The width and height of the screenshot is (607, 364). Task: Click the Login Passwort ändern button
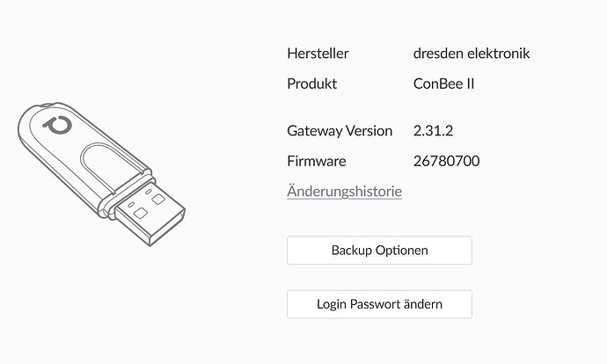pyautogui.click(x=379, y=304)
